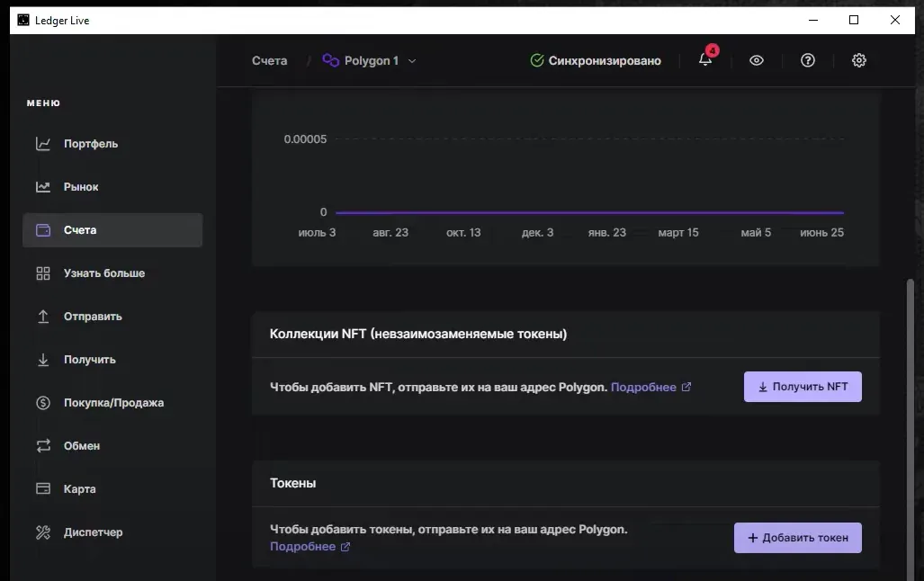Image resolution: width=924 pixels, height=581 pixels.
Task: Click the download arrow icon beside Получить
Action: [43, 360]
